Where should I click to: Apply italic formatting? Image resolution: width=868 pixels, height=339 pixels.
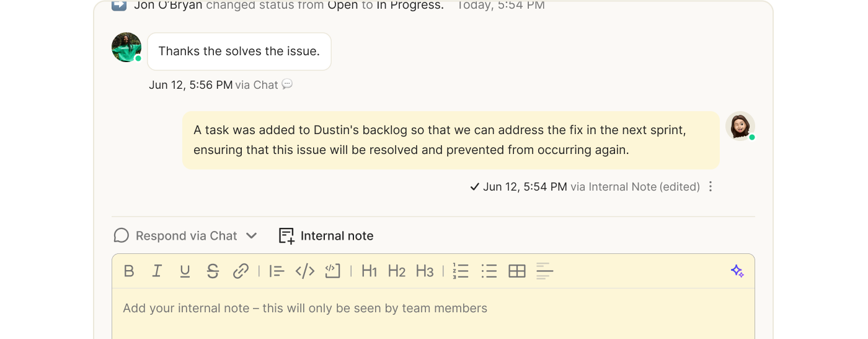pos(157,271)
